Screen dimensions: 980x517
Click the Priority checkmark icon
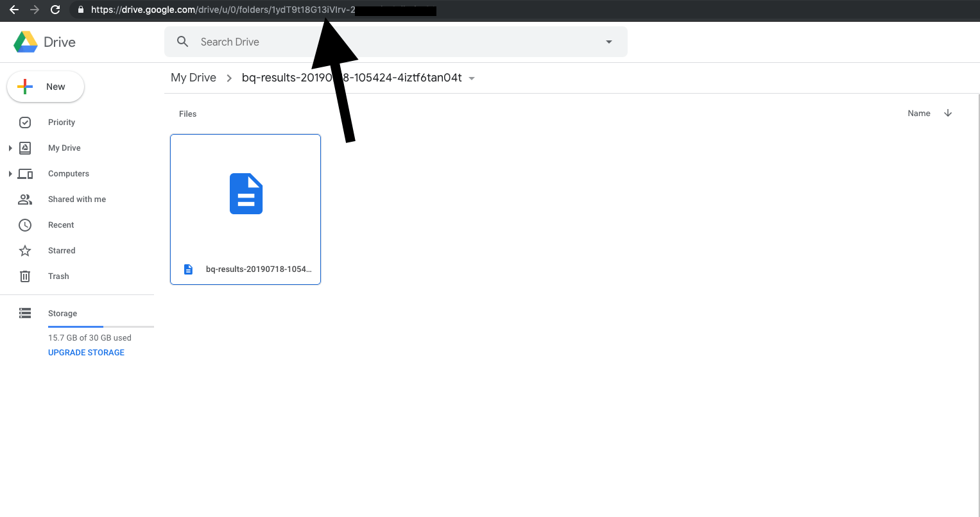pyautogui.click(x=25, y=123)
